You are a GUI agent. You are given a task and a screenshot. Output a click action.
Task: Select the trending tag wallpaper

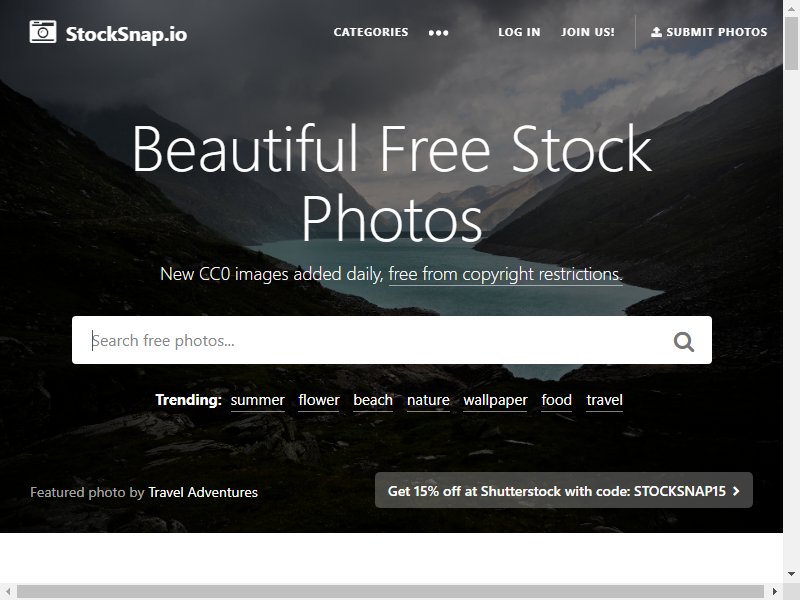(x=495, y=400)
